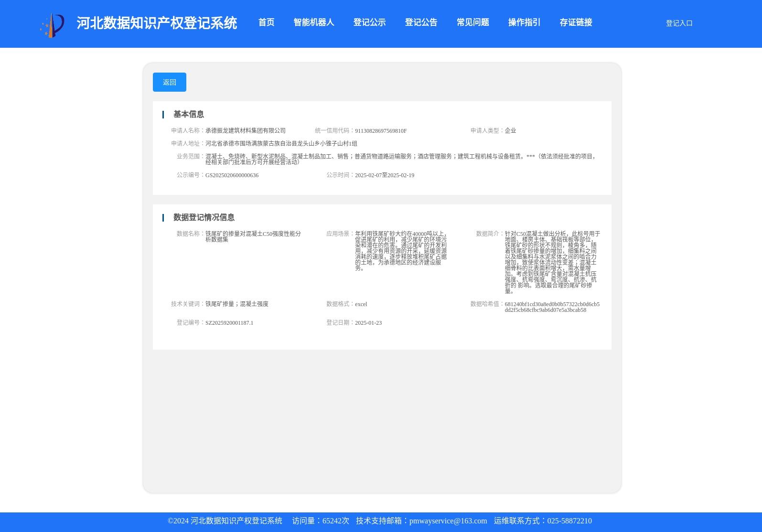Click the 登记入口 link
Screen dimensions: 762x532
tap(679, 23)
